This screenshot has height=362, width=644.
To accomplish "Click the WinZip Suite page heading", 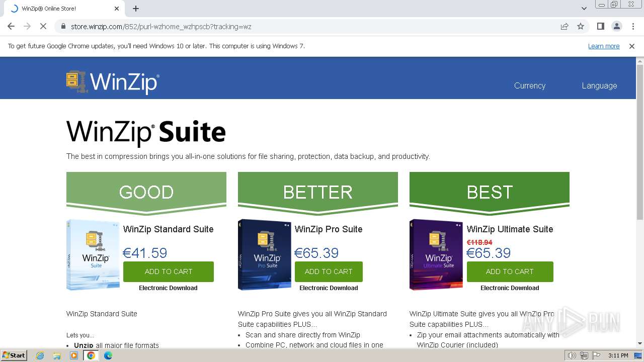I will [146, 132].
